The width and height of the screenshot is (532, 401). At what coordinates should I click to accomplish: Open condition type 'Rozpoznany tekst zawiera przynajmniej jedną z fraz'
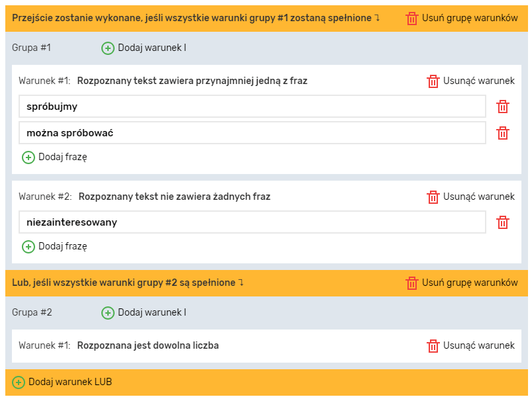coord(192,81)
